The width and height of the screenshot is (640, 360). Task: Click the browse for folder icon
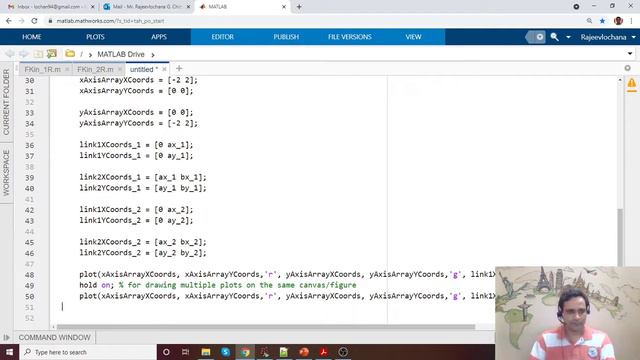51,54
